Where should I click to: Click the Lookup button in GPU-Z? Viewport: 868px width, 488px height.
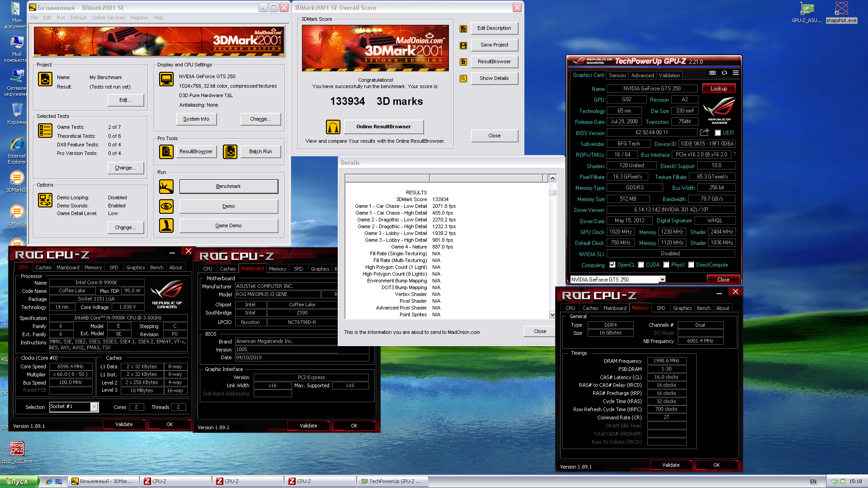point(718,89)
